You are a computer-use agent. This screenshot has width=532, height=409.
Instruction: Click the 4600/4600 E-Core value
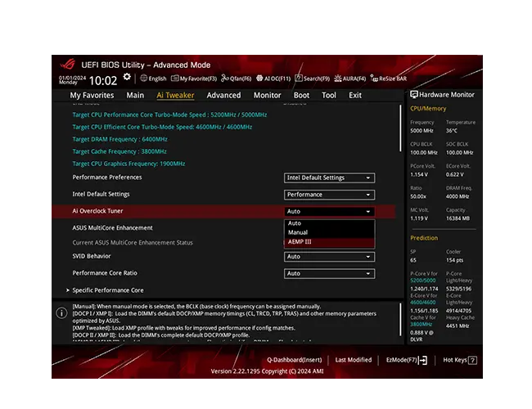(x=423, y=303)
